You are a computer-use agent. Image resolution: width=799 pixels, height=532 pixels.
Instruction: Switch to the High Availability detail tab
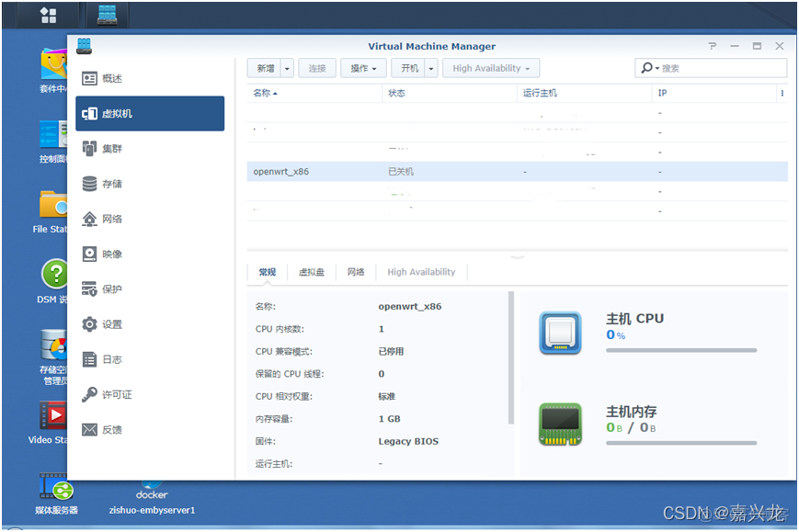[422, 271]
